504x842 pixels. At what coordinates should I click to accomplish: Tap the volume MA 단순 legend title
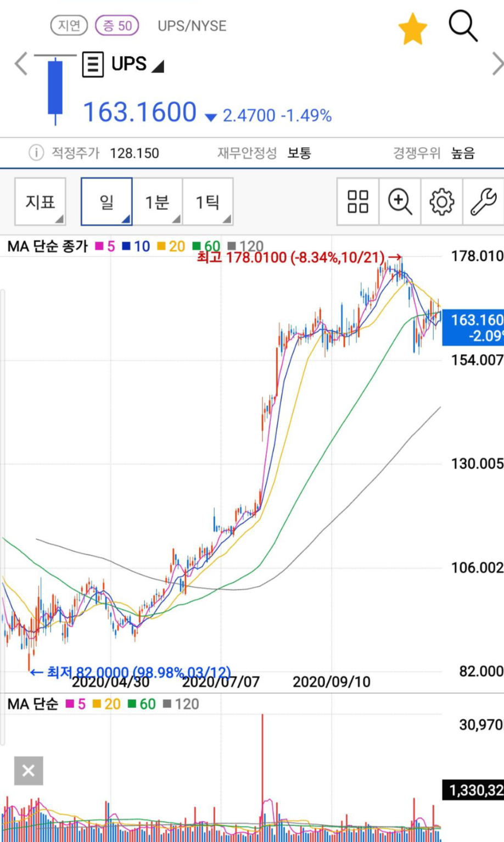(x=32, y=704)
